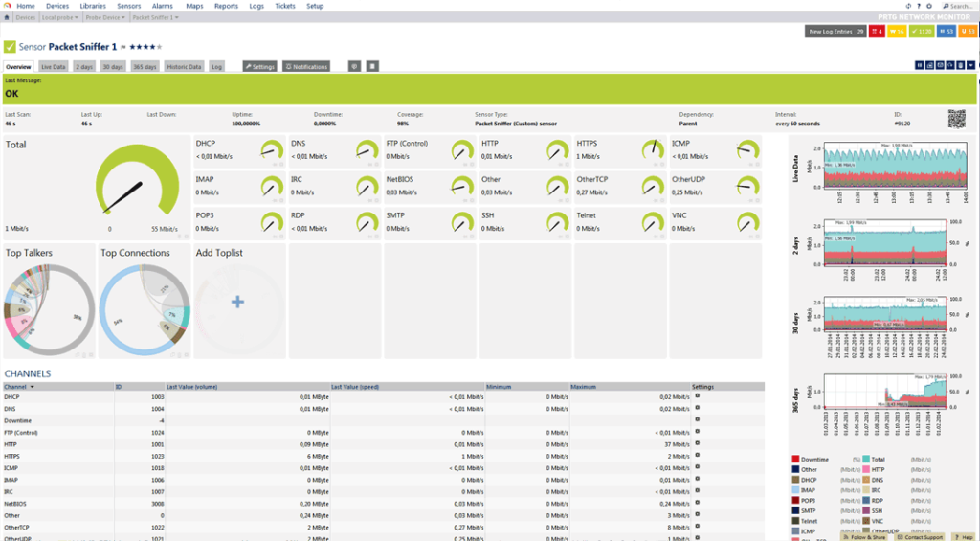Open the Sensors menu
The height and width of the screenshot is (541, 980).
(x=129, y=6)
